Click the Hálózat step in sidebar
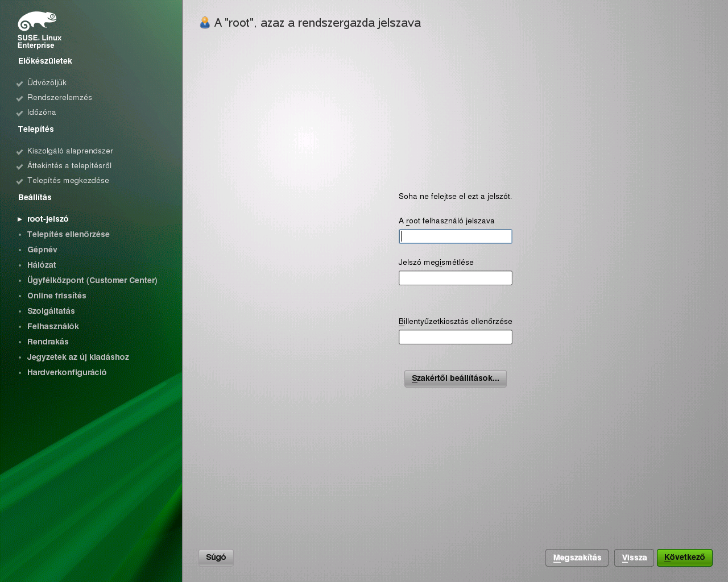The height and width of the screenshot is (582, 728). pyautogui.click(x=42, y=265)
